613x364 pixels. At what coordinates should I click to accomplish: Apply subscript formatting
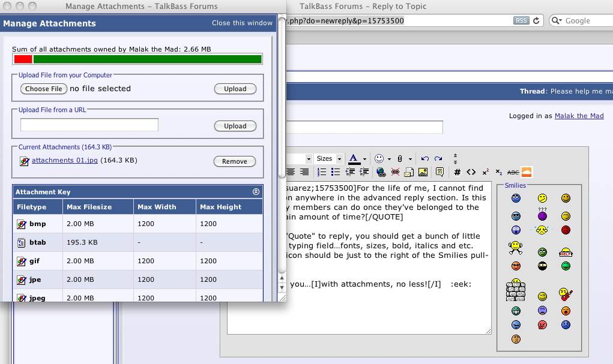(x=499, y=172)
